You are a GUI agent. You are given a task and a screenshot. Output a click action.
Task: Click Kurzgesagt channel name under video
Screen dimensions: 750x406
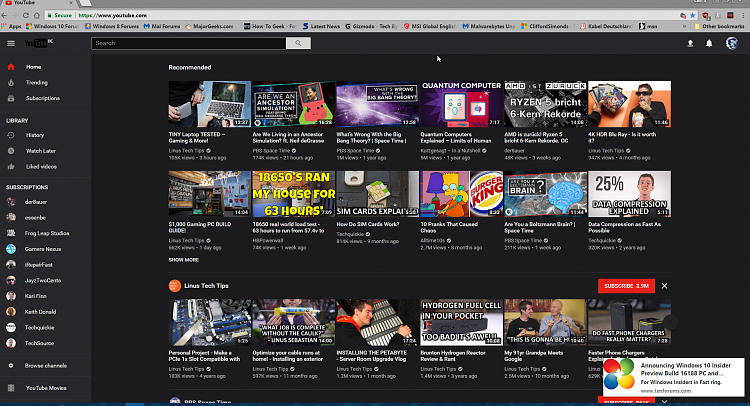click(451, 151)
